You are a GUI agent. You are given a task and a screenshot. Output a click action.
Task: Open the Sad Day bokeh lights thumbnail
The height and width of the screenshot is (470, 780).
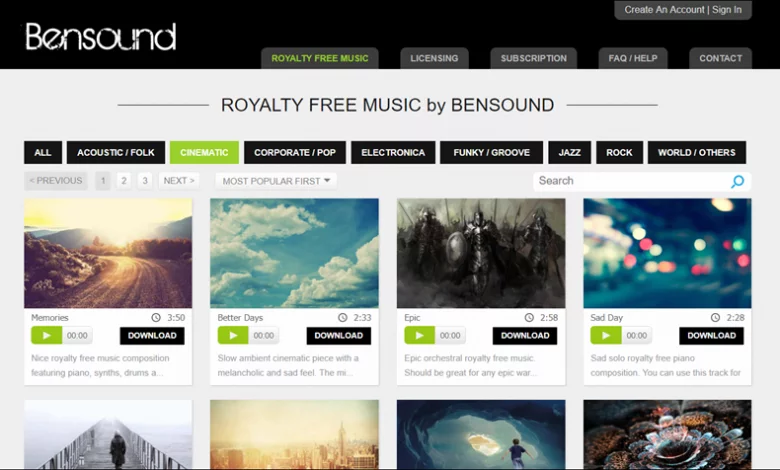[x=667, y=253]
